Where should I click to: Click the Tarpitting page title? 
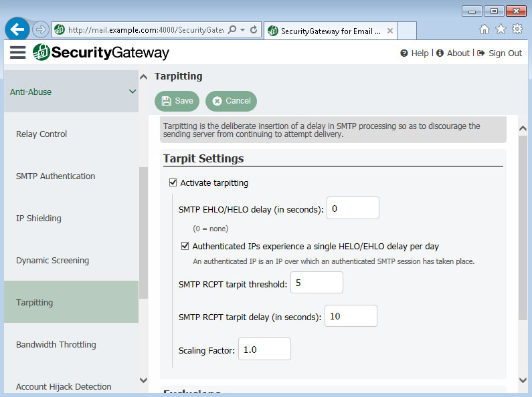pyautogui.click(x=179, y=76)
